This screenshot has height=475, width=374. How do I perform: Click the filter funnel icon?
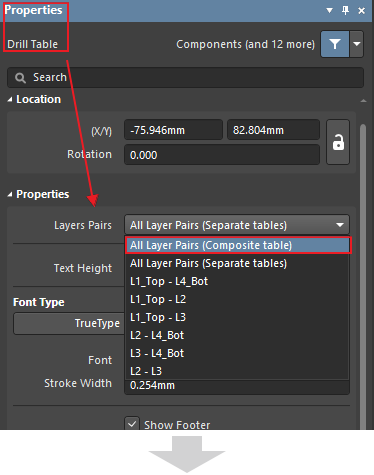(x=335, y=44)
